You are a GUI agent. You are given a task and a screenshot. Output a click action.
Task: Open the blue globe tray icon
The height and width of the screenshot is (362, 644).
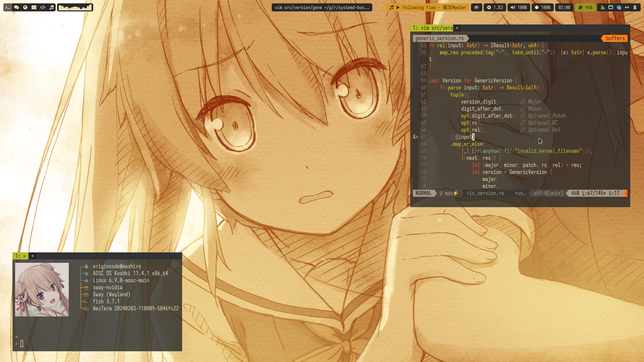[619, 7]
